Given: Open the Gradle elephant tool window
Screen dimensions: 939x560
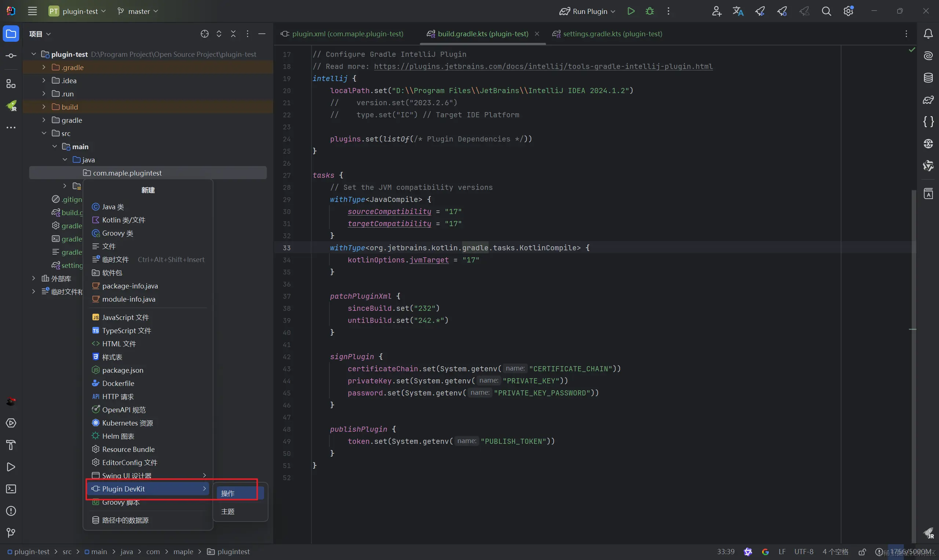Looking at the screenshot, I should [928, 100].
